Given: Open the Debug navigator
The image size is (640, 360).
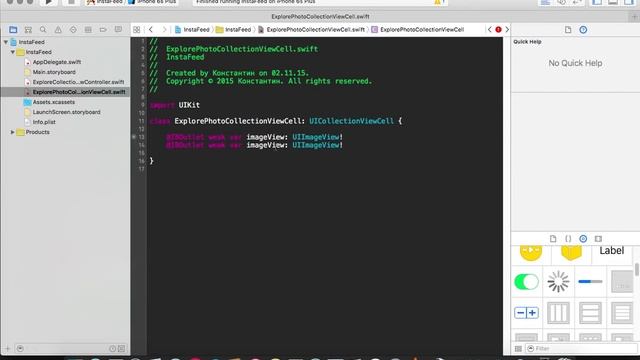Looking at the screenshot, I should [x=88, y=30].
